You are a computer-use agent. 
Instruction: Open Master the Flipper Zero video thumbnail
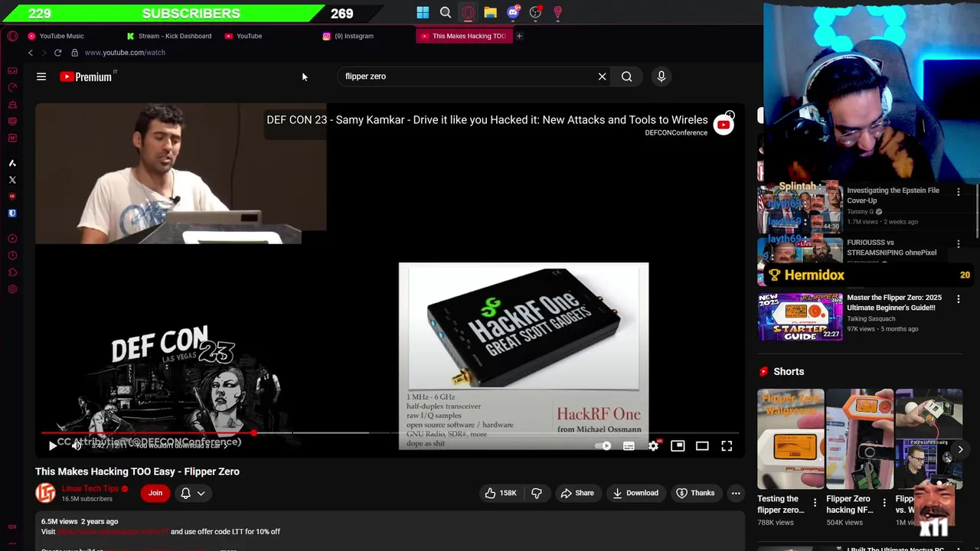point(800,315)
